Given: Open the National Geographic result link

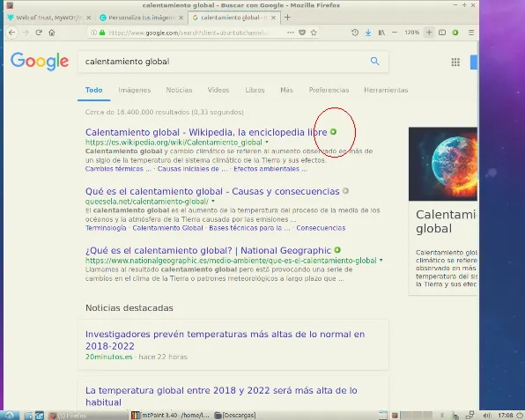Looking at the screenshot, I should [x=208, y=250].
